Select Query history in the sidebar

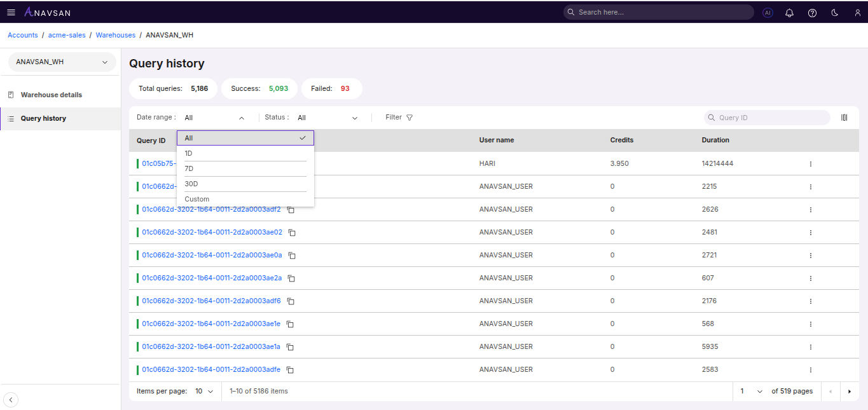pyautogui.click(x=43, y=118)
